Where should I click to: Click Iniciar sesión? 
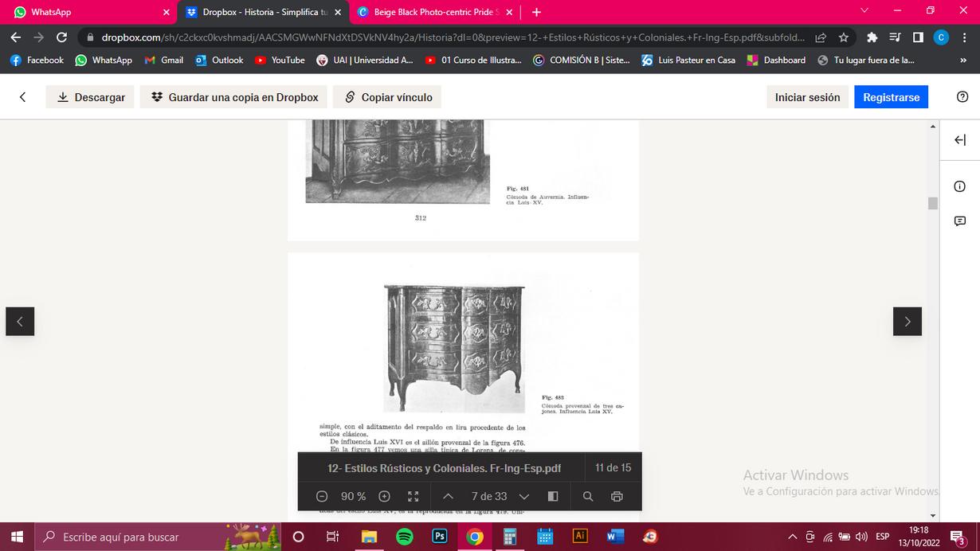coord(807,97)
